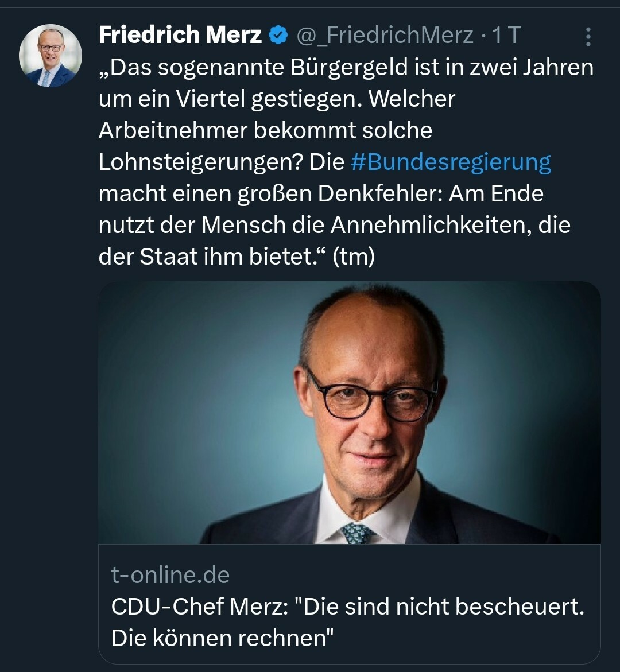Click tweet line 'um ein Viertel gestiegen'
The height and width of the screenshot is (672, 620).
[x=277, y=99]
